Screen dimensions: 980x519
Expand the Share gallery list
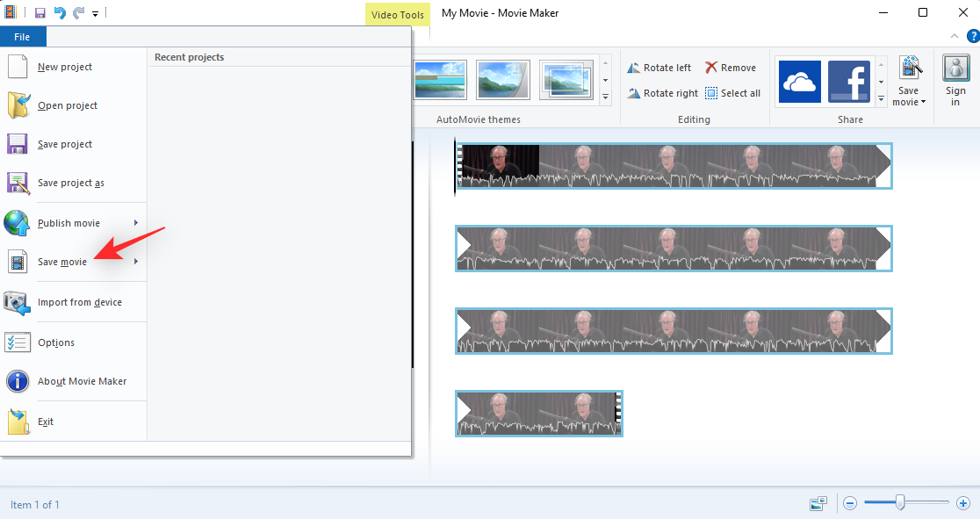pos(882,98)
